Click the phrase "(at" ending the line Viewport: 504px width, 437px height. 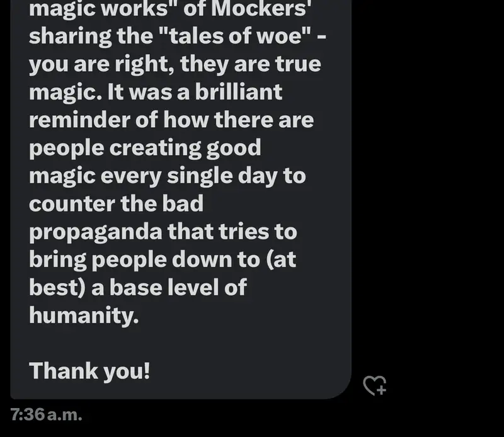[281, 259]
